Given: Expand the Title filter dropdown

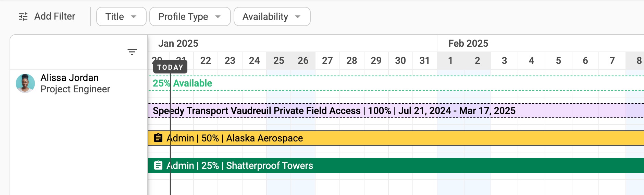Looking at the screenshot, I should coord(121,16).
